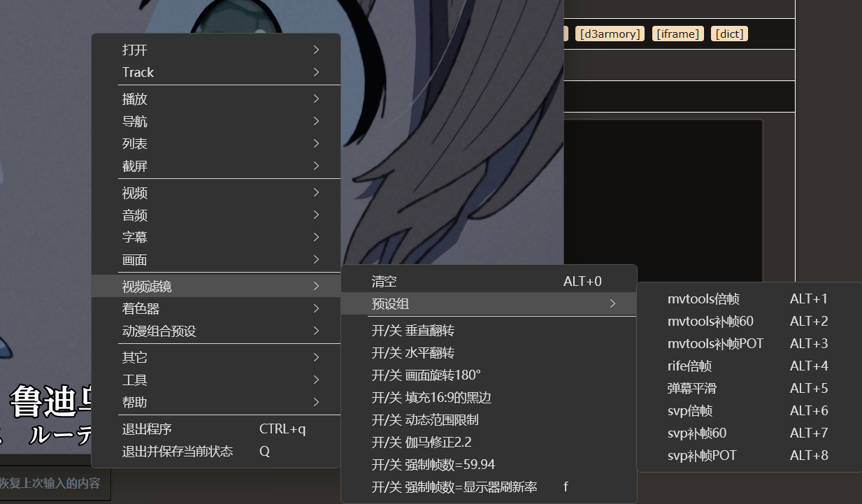Open the 画面 menu entry

click(x=216, y=259)
